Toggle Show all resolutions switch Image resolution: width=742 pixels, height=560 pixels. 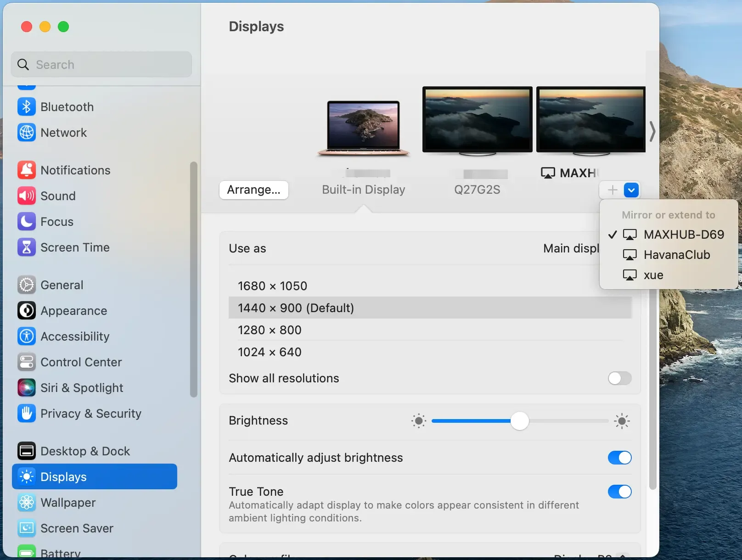[619, 378]
